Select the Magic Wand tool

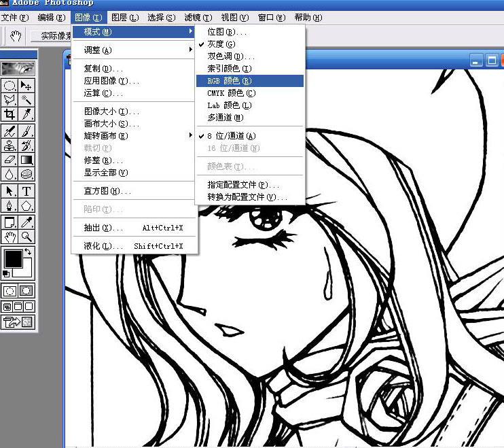click(x=26, y=100)
